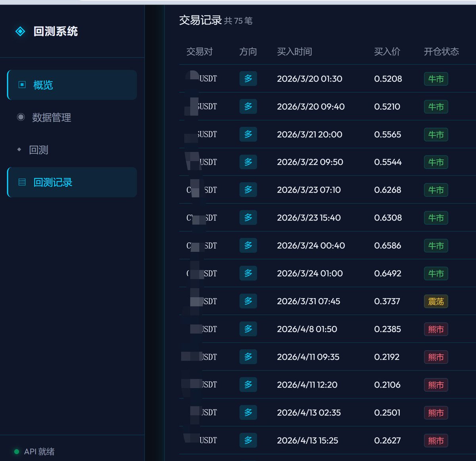The height and width of the screenshot is (461, 476).
Task: Click the buy price 0.2501
Action: point(387,413)
